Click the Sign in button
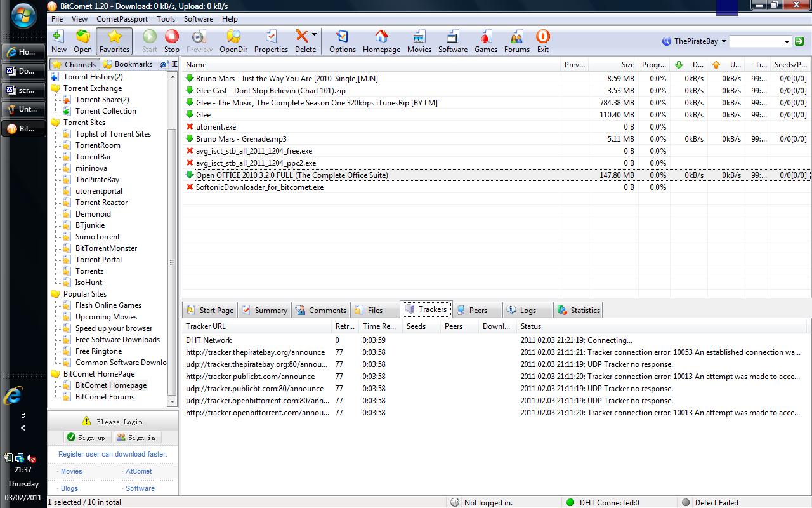This screenshot has height=508, width=812. click(x=137, y=438)
